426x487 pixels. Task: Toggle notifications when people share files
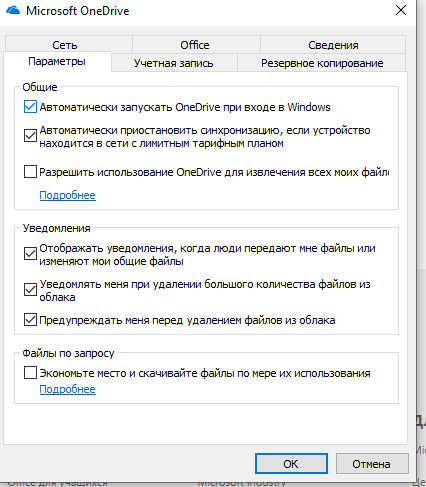[x=30, y=254]
